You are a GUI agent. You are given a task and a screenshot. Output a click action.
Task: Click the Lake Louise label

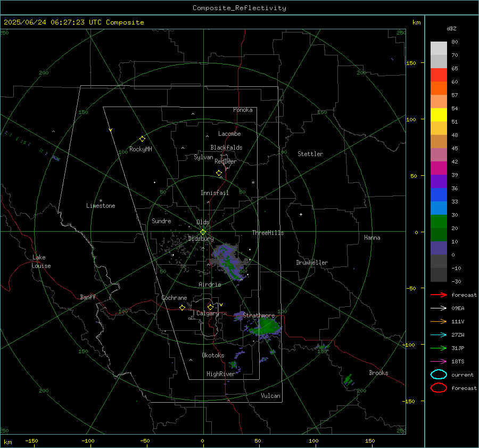[x=41, y=262]
